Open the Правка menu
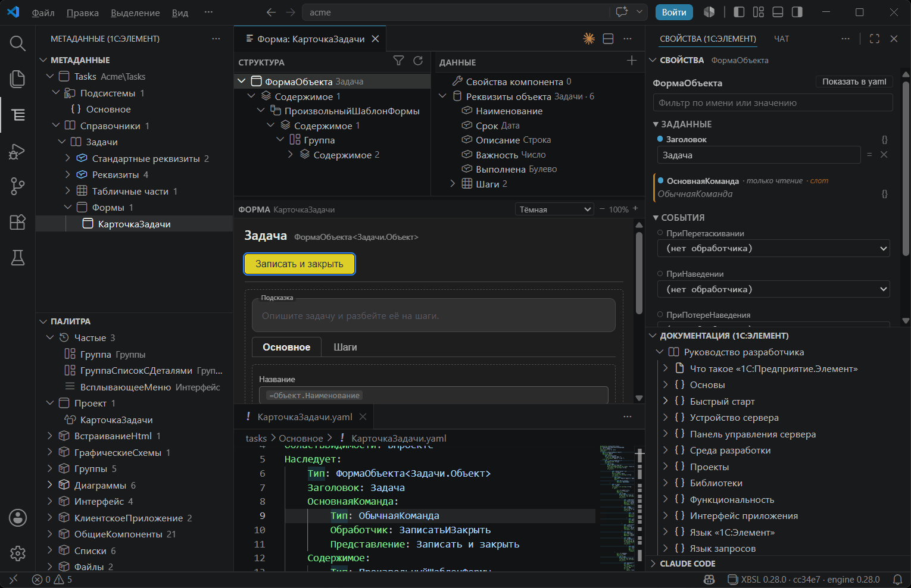The width and height of the screenshot is (911, 588). coord(83,12)
